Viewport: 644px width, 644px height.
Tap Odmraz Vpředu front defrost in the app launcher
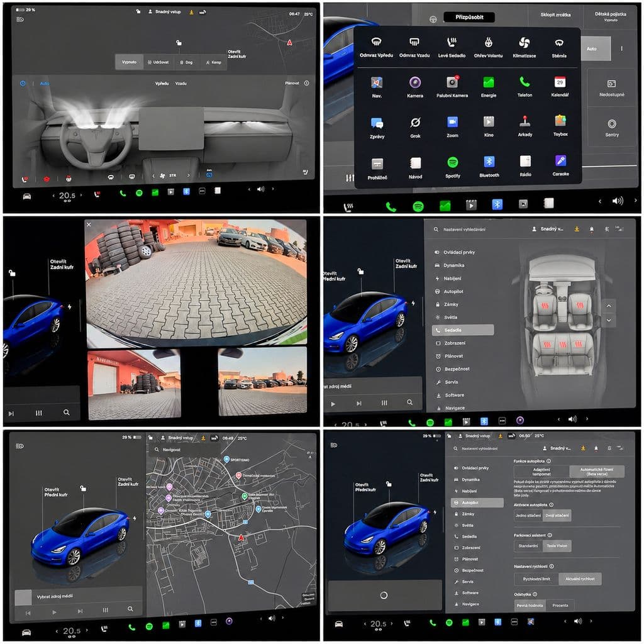coord(376,47)
